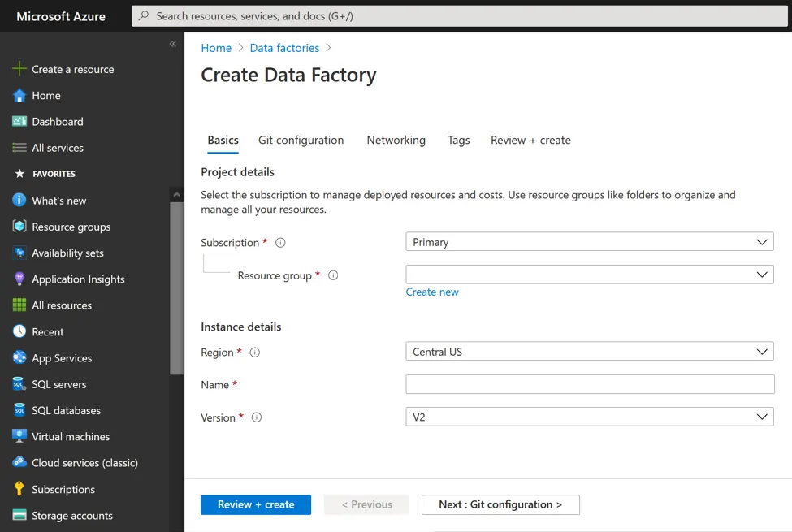Open the Region dropdown showing Central US

(x=590, y=351)
